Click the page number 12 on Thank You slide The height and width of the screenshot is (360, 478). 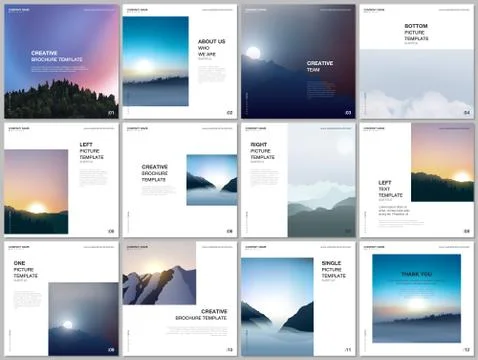tap(467, 350)
